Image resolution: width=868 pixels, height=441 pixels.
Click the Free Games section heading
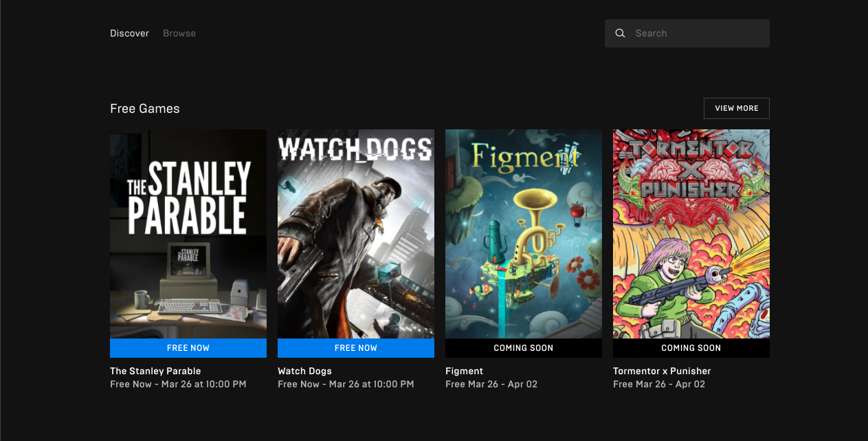point(145,109)
